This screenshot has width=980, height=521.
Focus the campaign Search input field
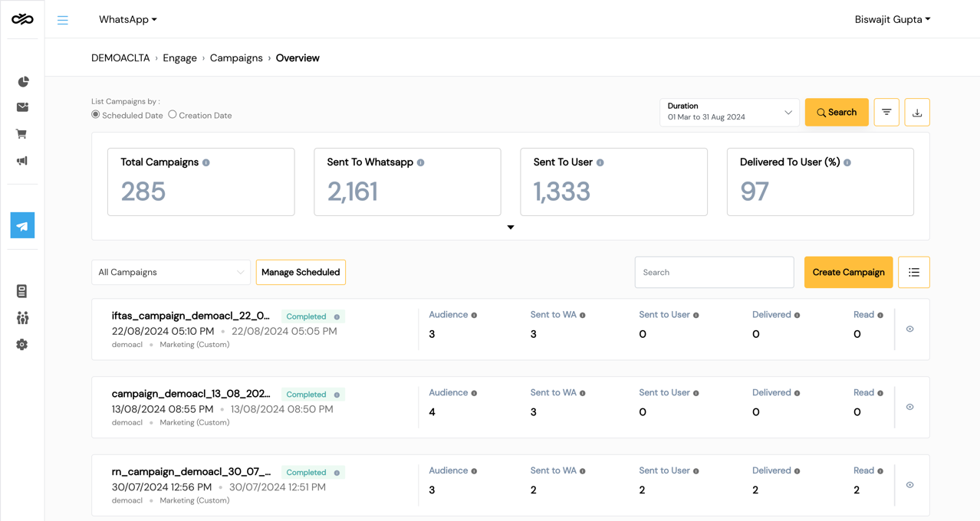(714, 272)
